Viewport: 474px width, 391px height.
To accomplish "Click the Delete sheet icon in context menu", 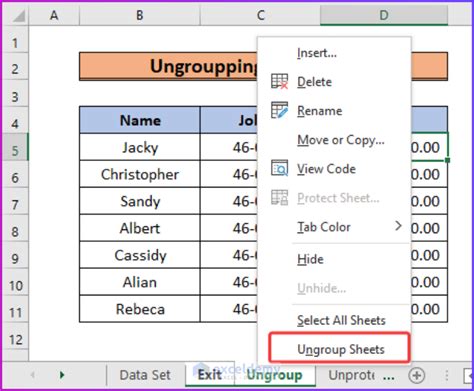I will [279, 82].
